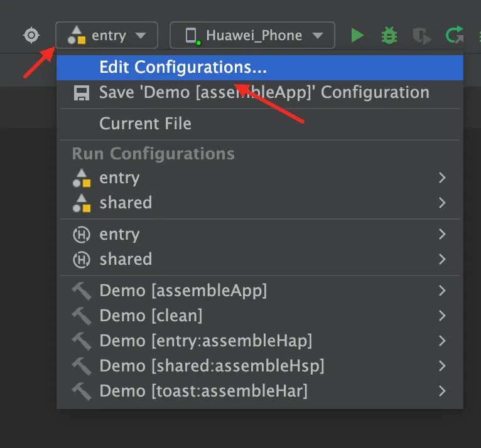This screenshot has width=481, height=448.
Task: Click the floppy disk Save Configuration icon
Action: tap(82, 93)
